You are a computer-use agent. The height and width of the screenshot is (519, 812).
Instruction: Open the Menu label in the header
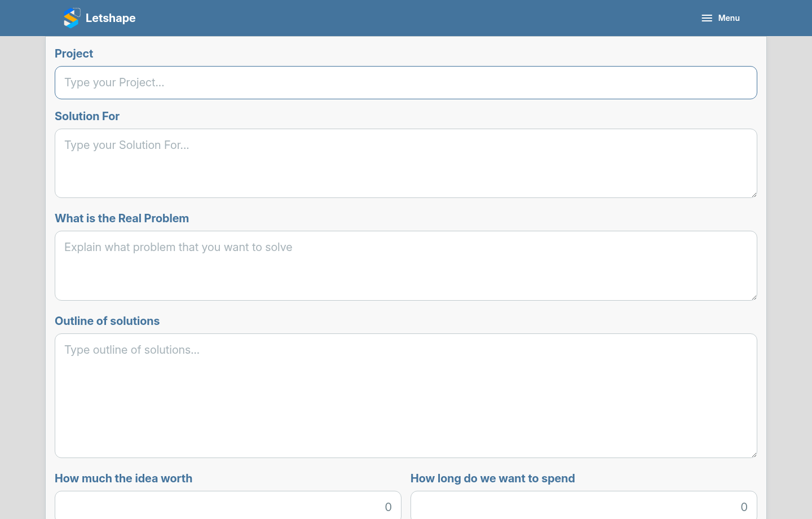729,18
